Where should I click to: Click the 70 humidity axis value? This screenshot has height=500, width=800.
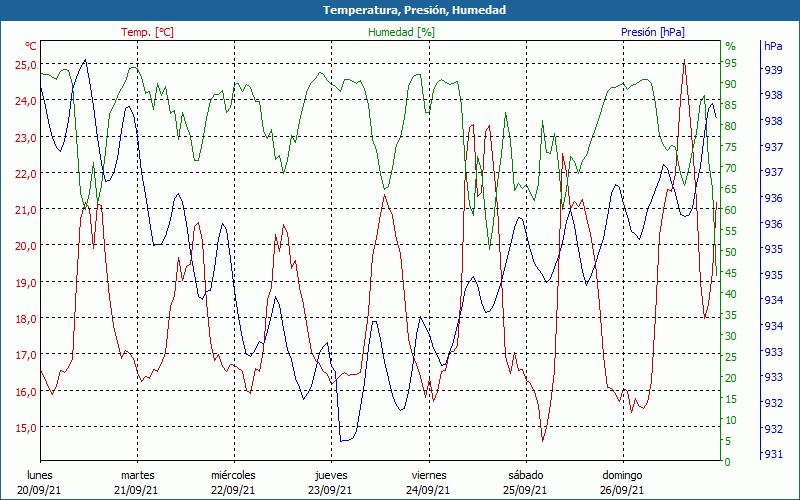click(x=731, y=168)
